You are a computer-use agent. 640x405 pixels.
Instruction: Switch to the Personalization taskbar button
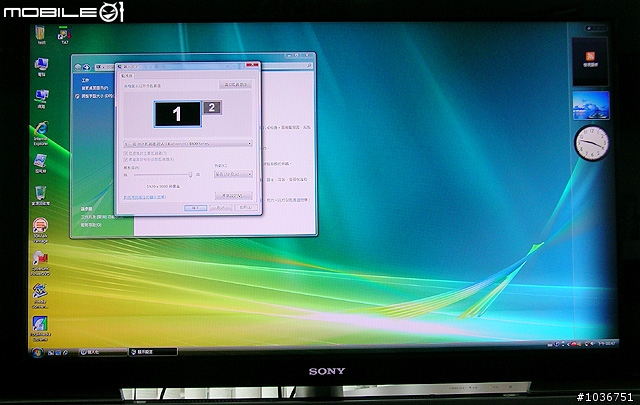(102, 352)
